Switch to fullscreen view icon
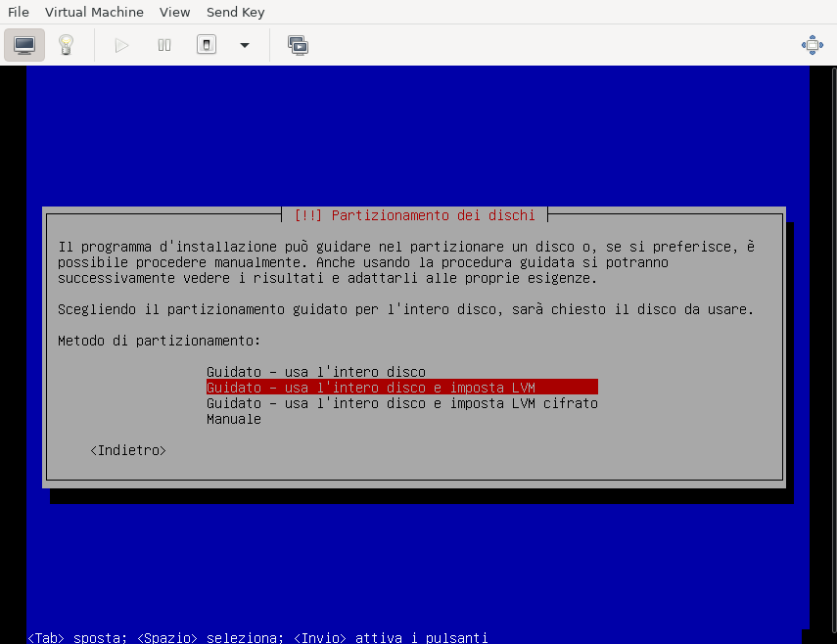Viewport: 837px width, 644px height. coord(812,45)
